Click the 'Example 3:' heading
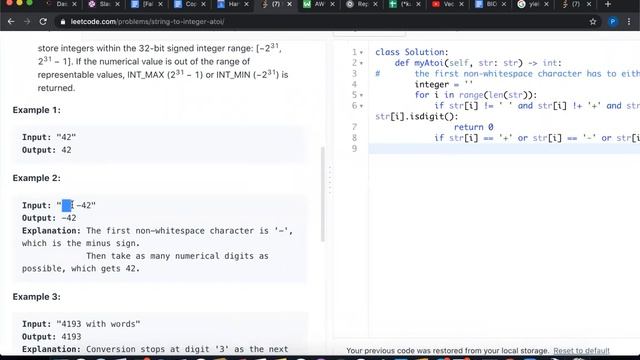This screenshot has width=640, height=360. click(36, 297)
